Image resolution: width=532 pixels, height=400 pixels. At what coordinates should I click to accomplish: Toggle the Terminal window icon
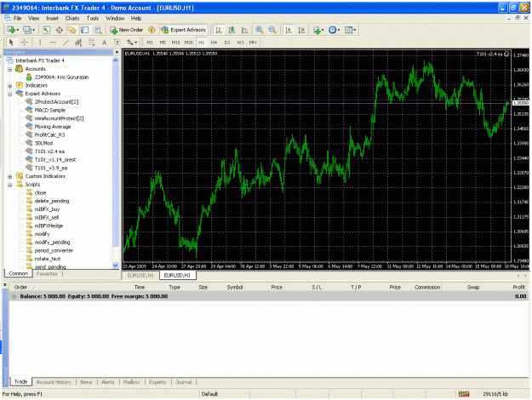pyautogui.click(x=85, y=30)
